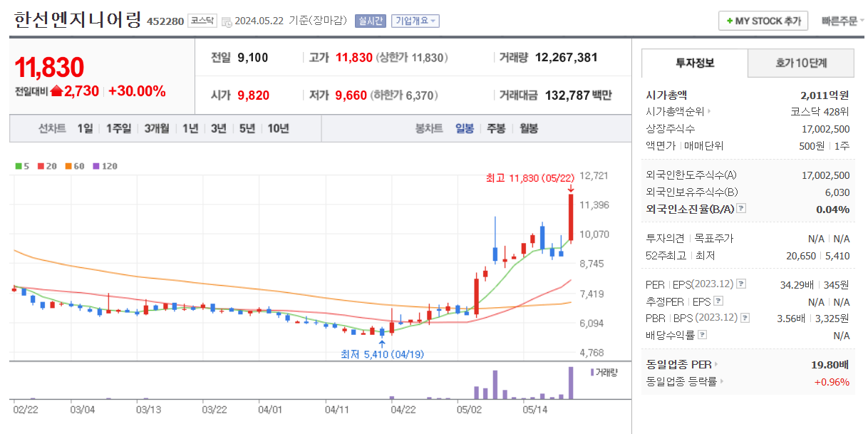
Task: Select the 5년 line chart period
Action: (x=247, y=128)
